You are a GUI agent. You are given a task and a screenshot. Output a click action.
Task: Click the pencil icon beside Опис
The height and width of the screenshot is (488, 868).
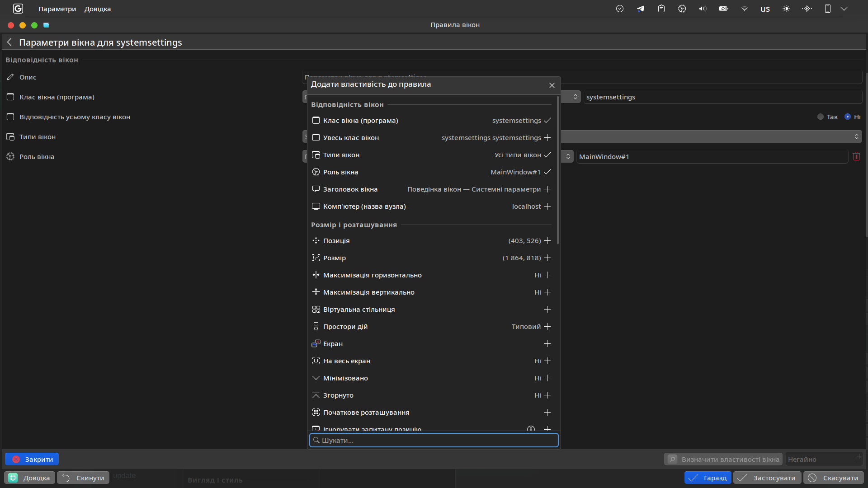click(10, 77)
